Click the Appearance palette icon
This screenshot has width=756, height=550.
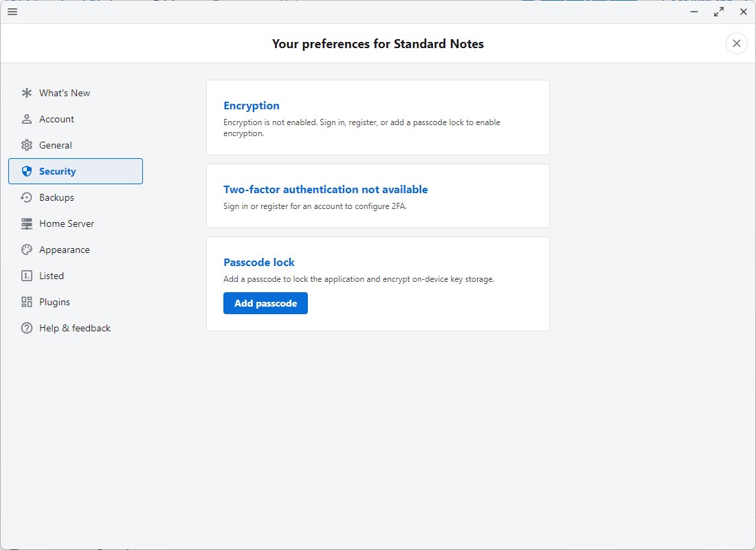(x=27, y=250)
